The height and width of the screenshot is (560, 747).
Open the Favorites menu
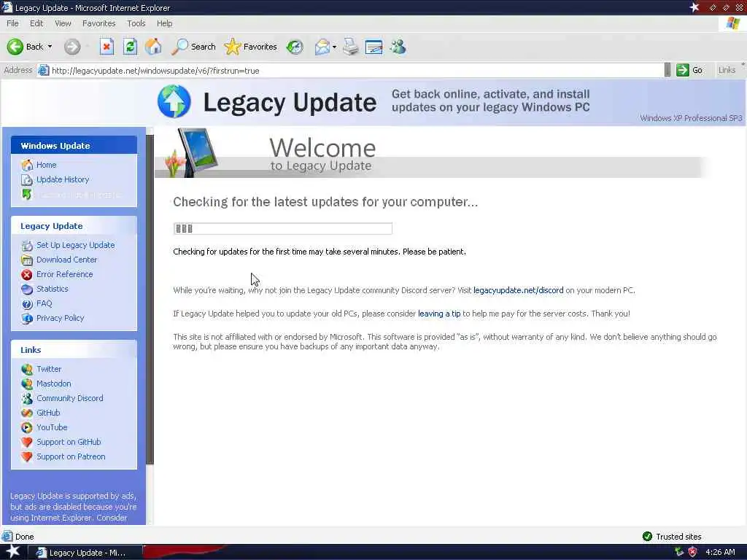pyautogui.click(x=98, y=23)
